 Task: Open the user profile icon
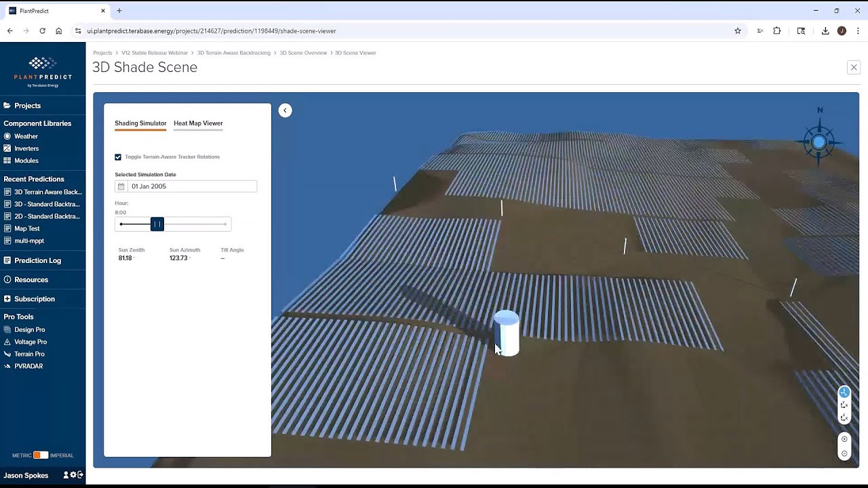click(x=66, y=475)
